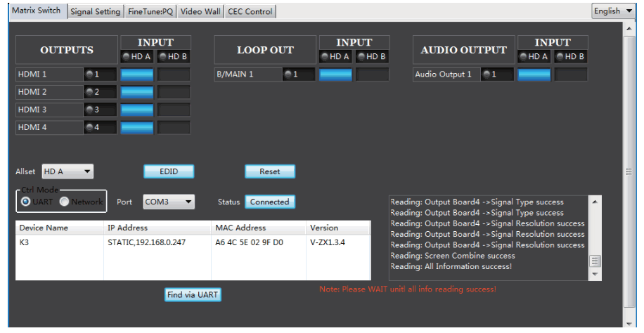The height and width of the screenshot is (333, 644).
Task: Click HD A header under AUDIO OUTPUT input
Action: [534, 57]
